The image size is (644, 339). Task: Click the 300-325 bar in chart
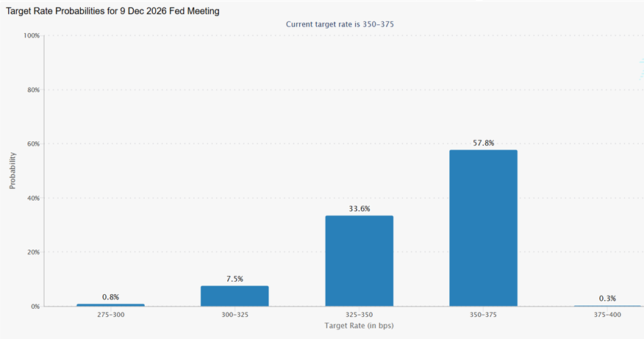(235, 296)
